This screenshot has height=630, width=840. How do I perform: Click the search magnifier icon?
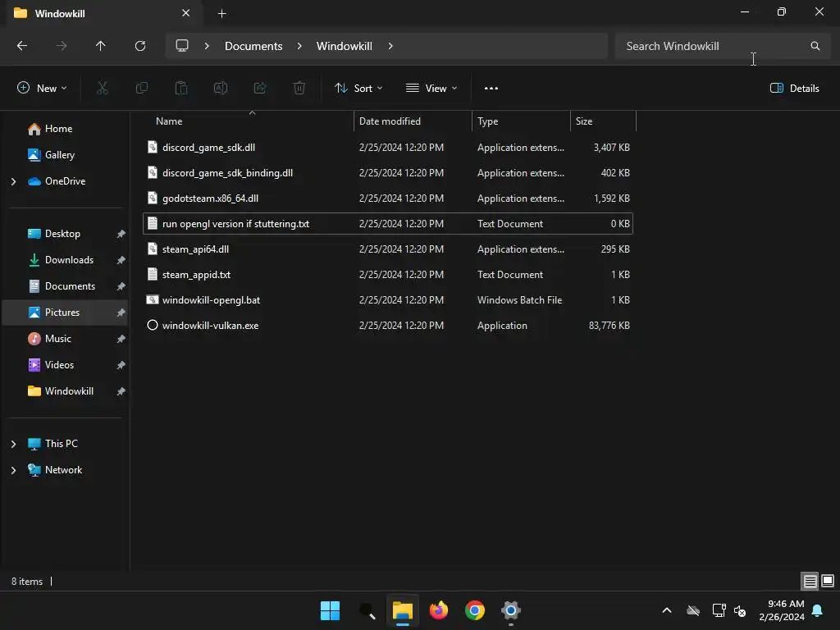tap(815, 46)
